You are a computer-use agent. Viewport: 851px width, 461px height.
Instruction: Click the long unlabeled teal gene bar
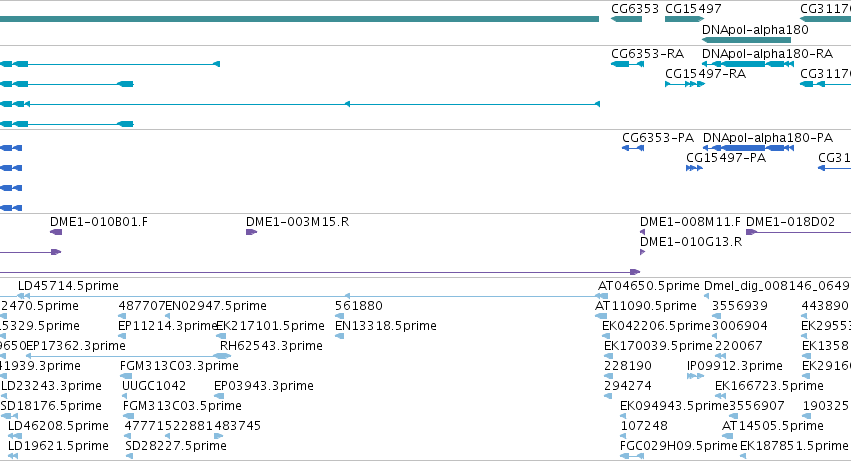coord(300,19)
